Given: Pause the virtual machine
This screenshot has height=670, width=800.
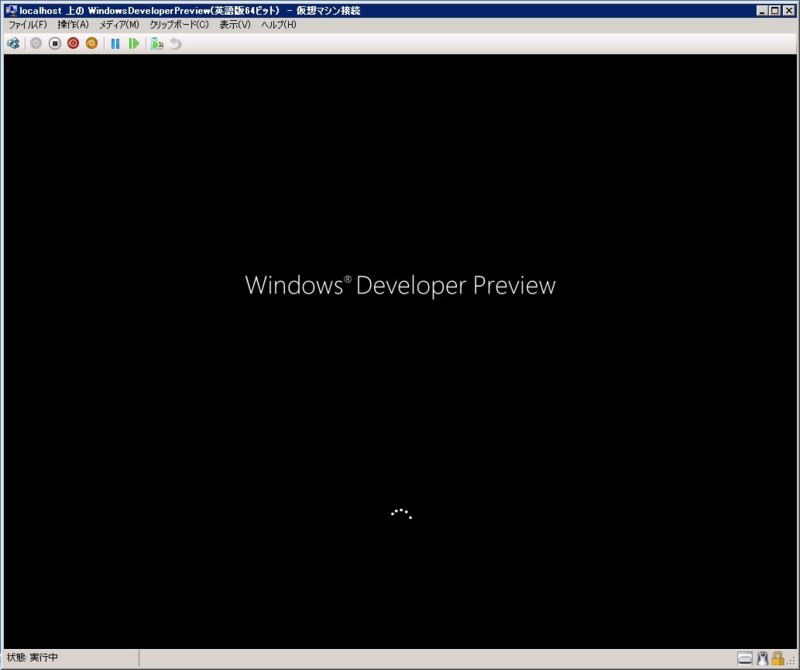Looking at the screenshot, I should [x=115, y=43].
